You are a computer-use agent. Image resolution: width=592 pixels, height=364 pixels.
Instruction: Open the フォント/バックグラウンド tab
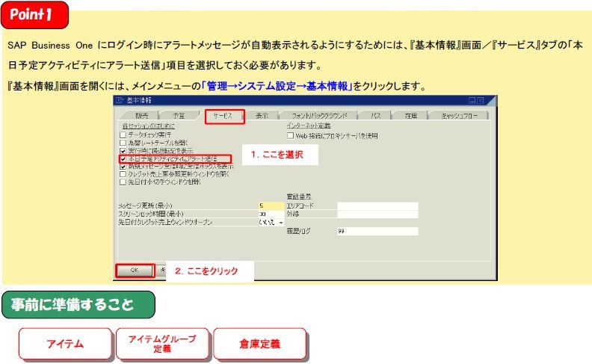click(318, 116)
